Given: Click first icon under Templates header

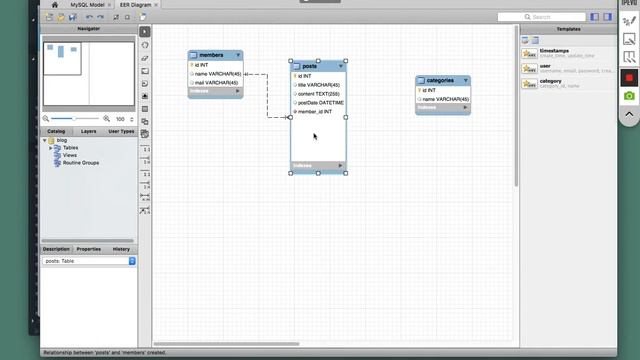Looking at the screenshot, I should 525,40.
